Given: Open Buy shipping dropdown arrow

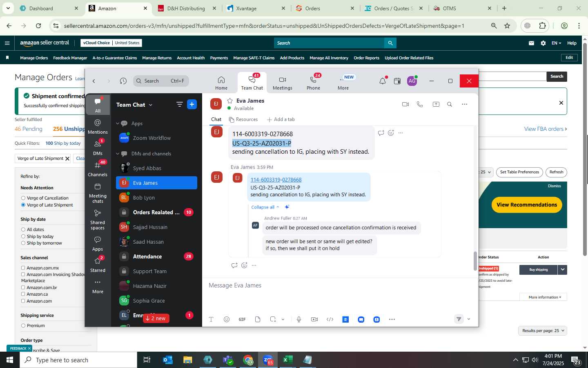Looking at the screenshot, I should tap(563, 269).
